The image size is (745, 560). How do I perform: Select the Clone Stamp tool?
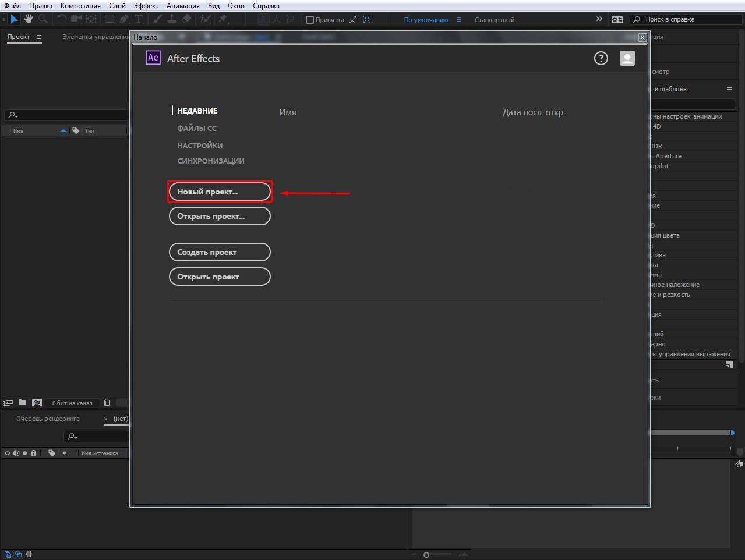coord(172,19)
